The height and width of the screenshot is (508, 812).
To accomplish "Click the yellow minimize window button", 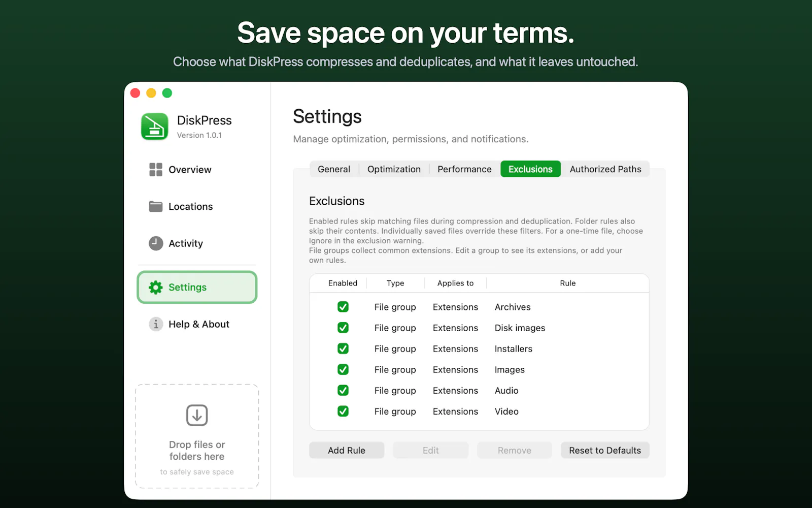I will pos(151,93).
